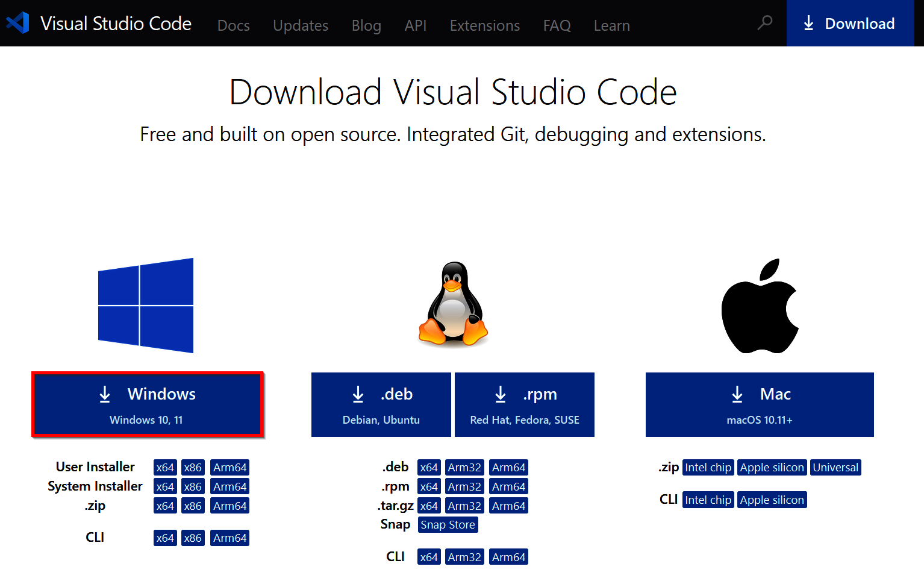924x581 pixels.
Task: Open the Snap Store link
Action: pos(448,525)
